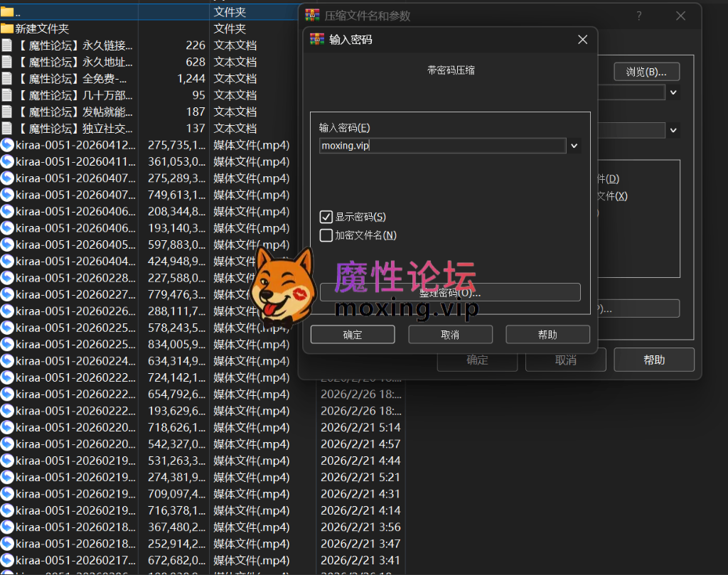
Task: Click size cell 654,792,6… in file list
Action: click(176, 394)
